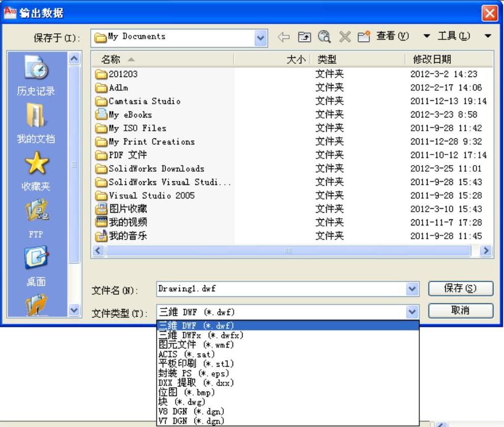Screen dimensions: 504x427
Task: Choose ACIS (*.sat) from file type list
Action: pos(186,354)
